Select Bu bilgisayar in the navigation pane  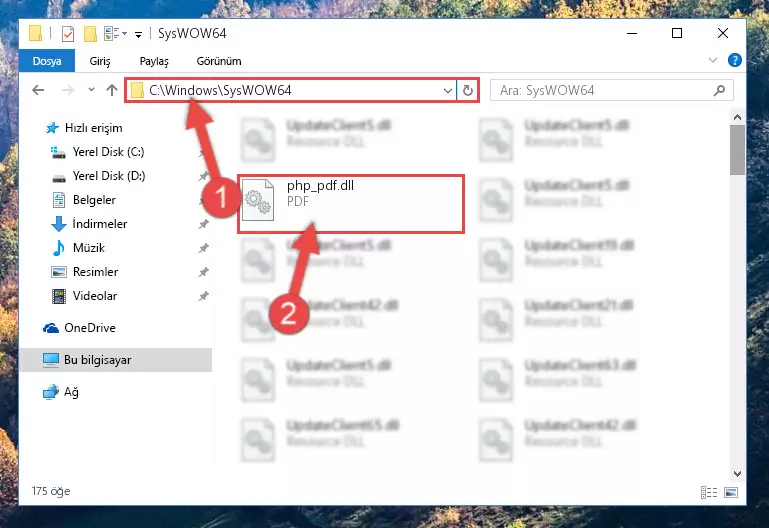click(x=115, y=360)
